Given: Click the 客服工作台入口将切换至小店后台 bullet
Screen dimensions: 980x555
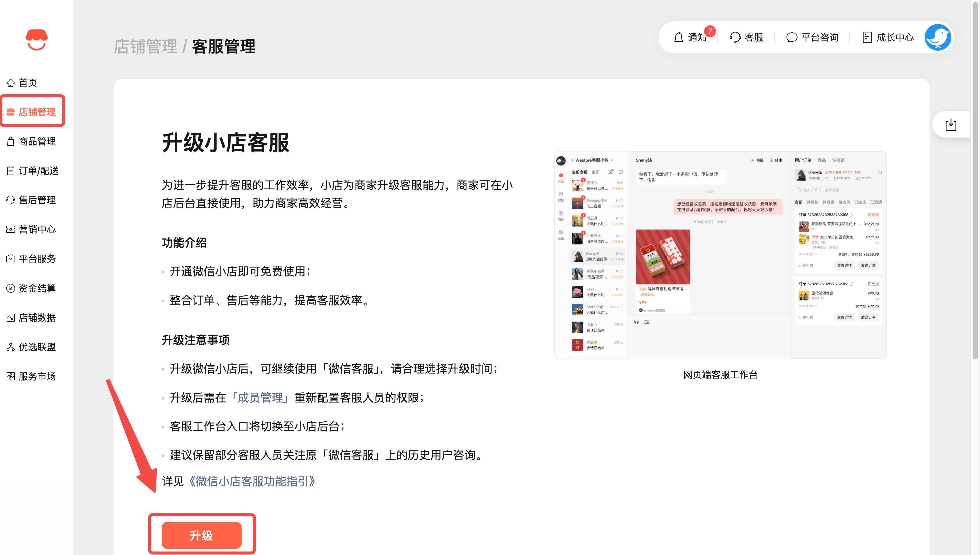Looking at the screenshot, I should [x=257, y=426].
